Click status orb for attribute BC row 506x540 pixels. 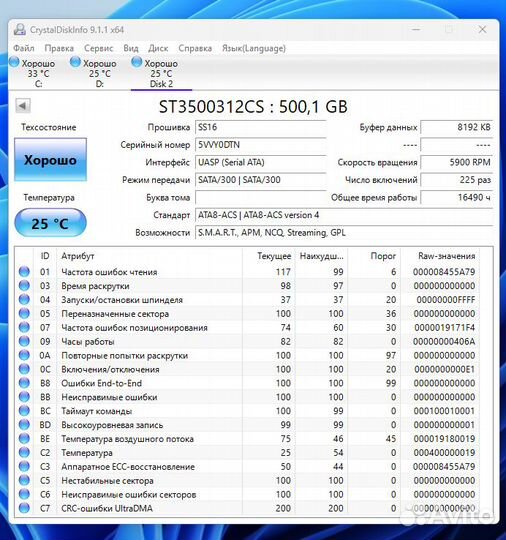[24, 411]
